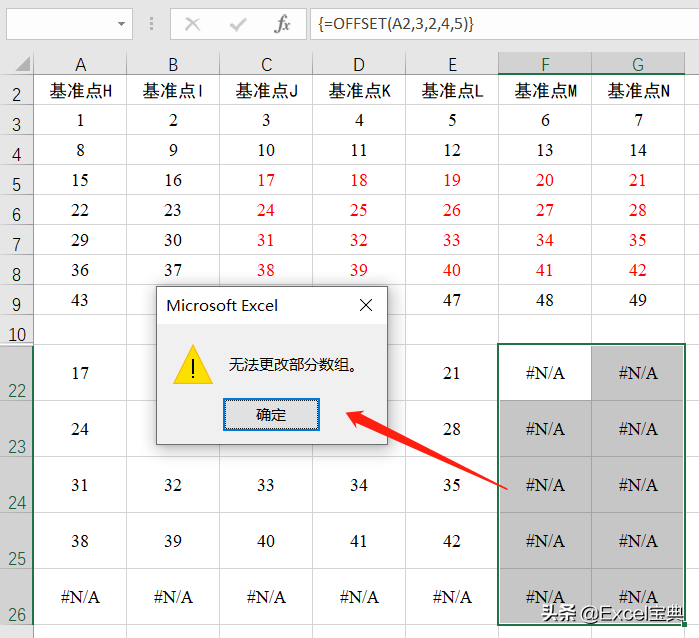This screenshot has height=638, width=699.
Task: Open the Name Box dropdown arrow
Action: 122,24
